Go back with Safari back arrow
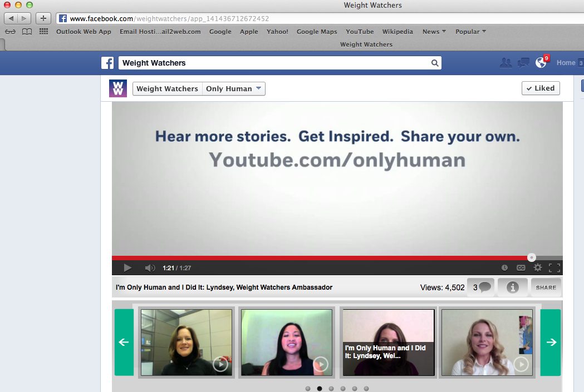Image resolution: width=584 pixels, height=392 pixels. pos(11,18)
